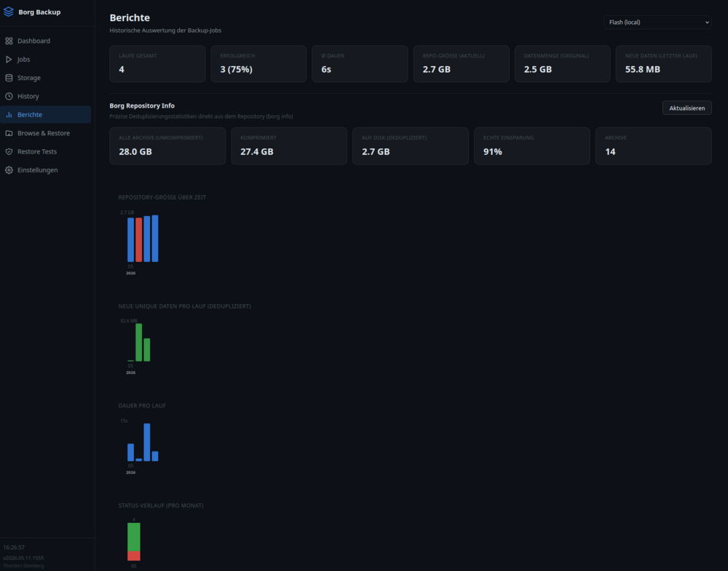Click the tallest blue bar in Dauer pro Lauf chart
This screenshot has width=728, height=571.
point(147,442)
